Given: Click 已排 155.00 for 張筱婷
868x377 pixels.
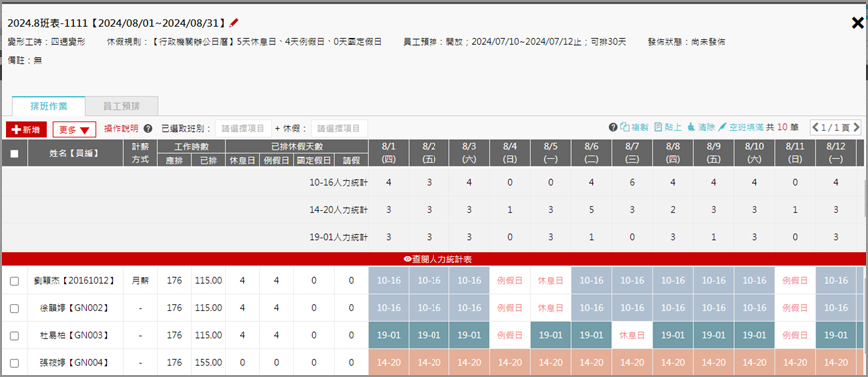Looking at the screenshot, I should (x=208, y=363).
